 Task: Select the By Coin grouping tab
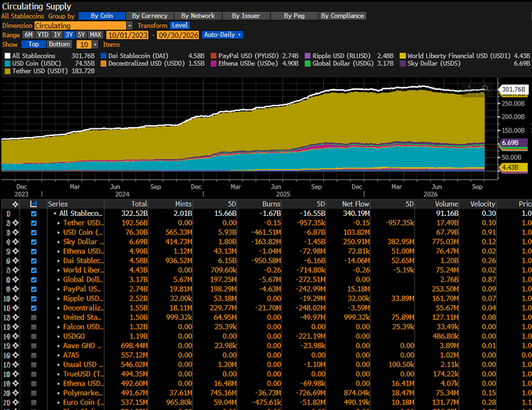(x=102, y=16)
